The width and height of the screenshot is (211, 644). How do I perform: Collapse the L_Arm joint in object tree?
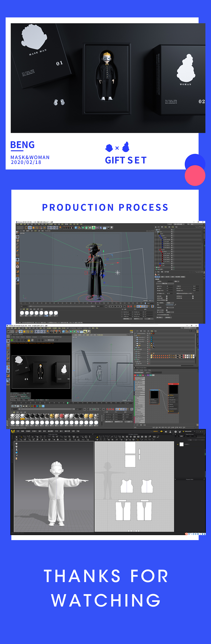coord(159,236)
